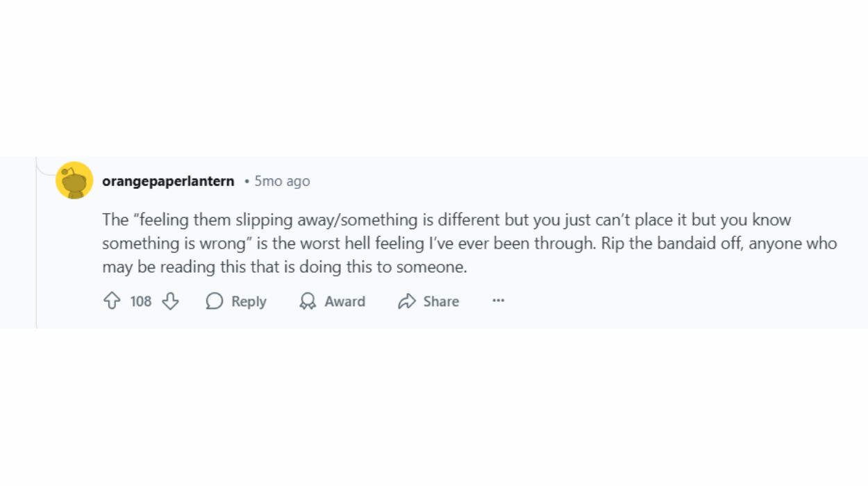Click the phrase "something is wrong" in comment

point(174,244)
